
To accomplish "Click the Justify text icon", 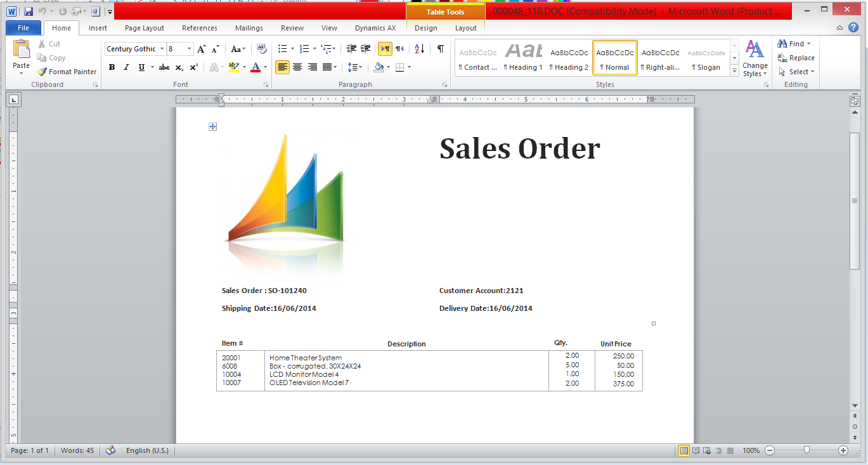I will pos(327,67).
